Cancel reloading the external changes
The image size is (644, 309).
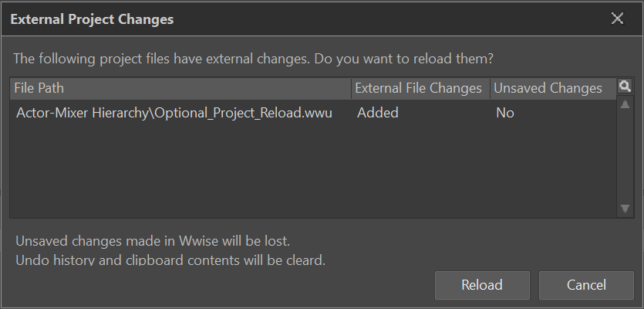(586, 285)
